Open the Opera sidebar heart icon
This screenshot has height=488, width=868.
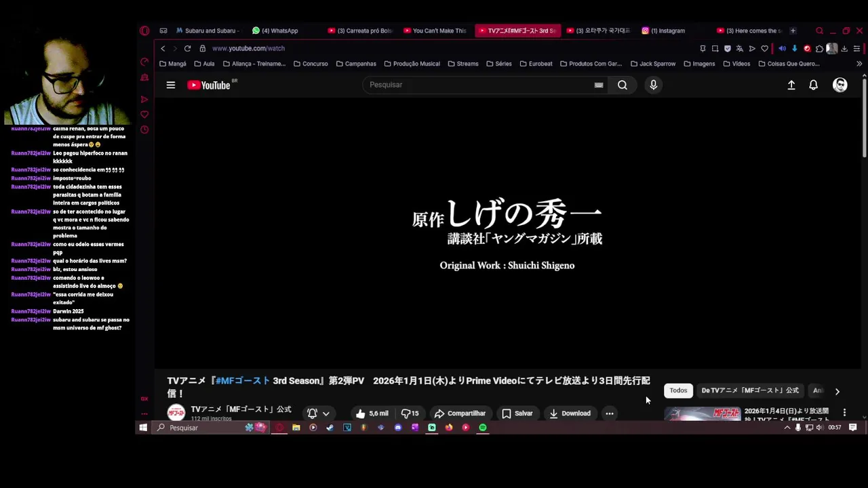pos(144,115)
